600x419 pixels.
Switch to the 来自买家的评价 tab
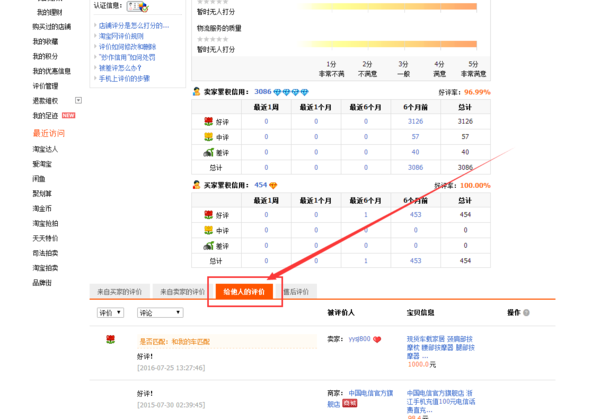119,292
